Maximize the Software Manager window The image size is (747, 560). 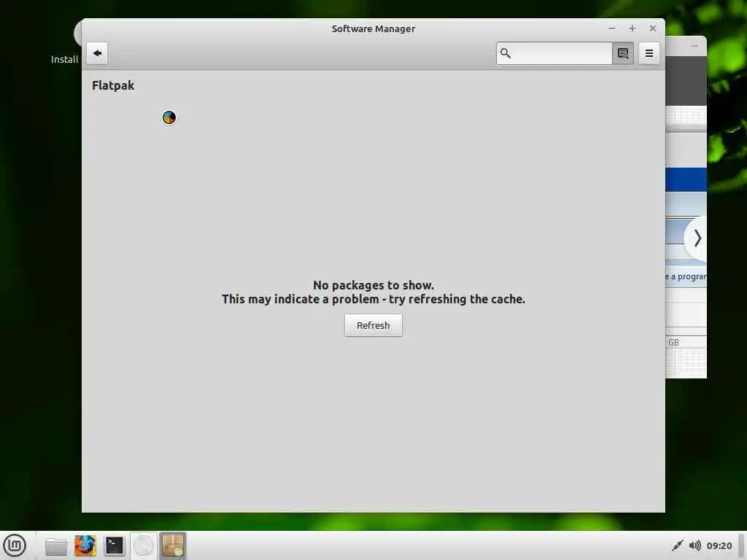tap(632, 28)
